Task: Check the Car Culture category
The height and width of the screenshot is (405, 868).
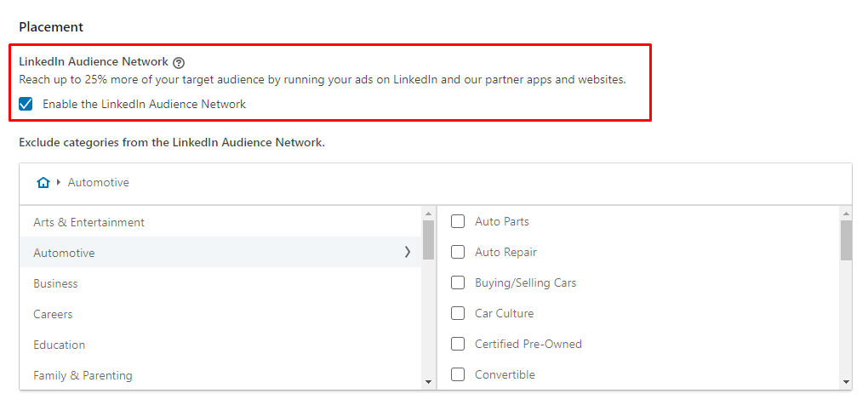Action: 458,314
